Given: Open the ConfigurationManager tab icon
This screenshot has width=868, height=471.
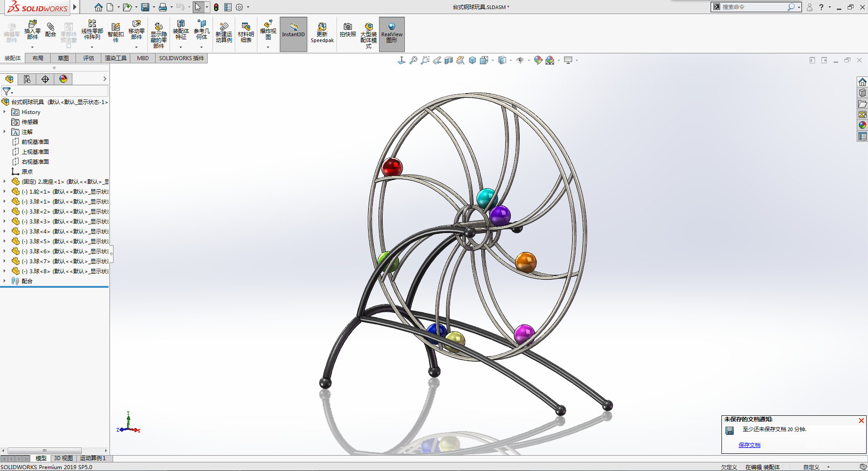Looking at the screenshot, I should (27, 79).
